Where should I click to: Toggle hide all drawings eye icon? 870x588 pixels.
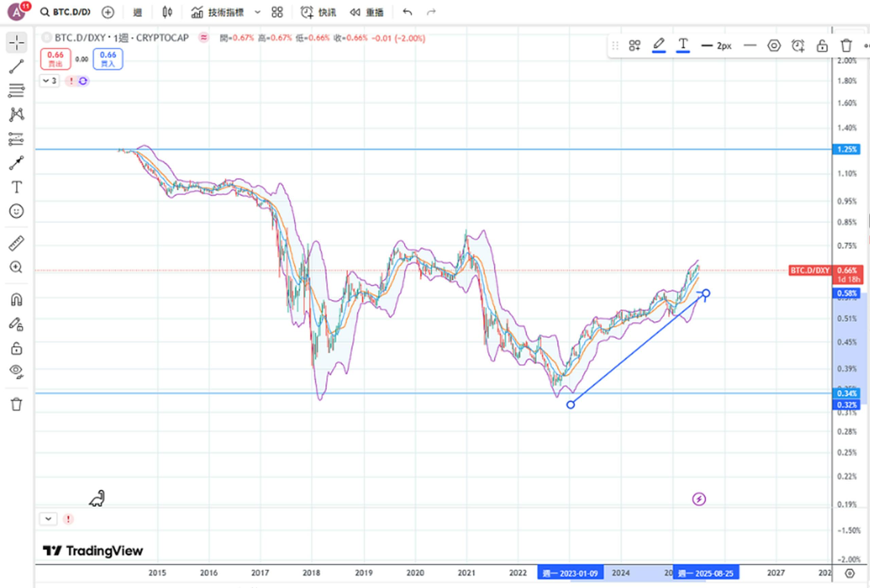click(x=16, y=371)
